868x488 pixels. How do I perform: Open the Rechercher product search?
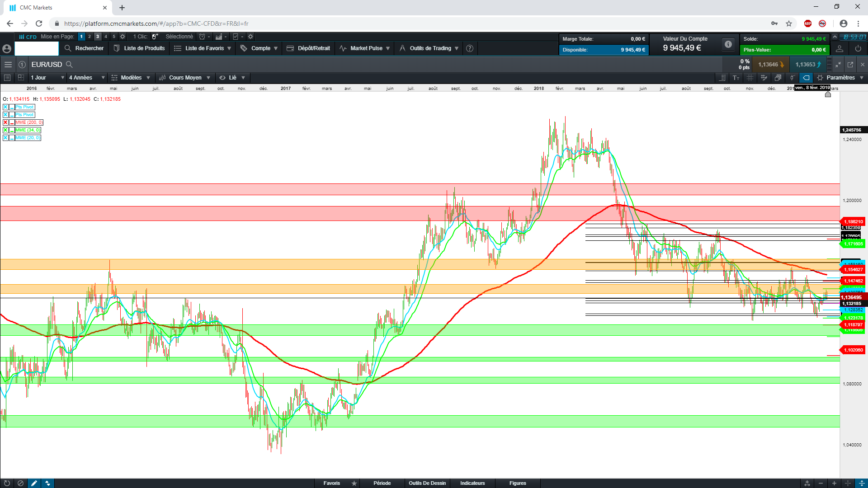84,48
